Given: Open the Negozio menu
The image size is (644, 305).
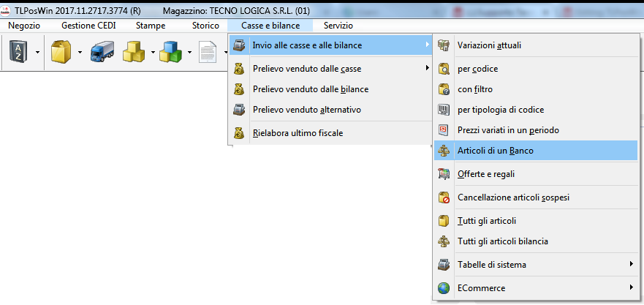Looking at the screenshot, I should (x=24, y=26).
